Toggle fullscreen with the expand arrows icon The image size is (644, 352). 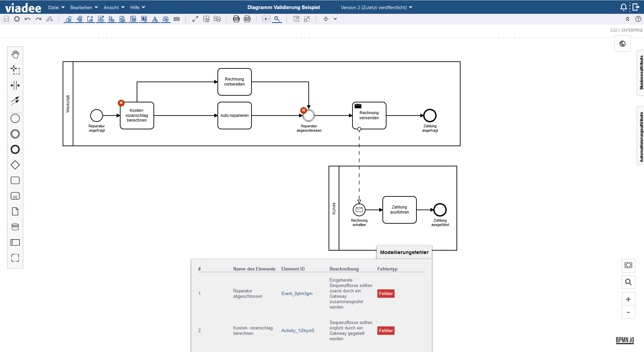pyautogui.click(x=195, y=19)
